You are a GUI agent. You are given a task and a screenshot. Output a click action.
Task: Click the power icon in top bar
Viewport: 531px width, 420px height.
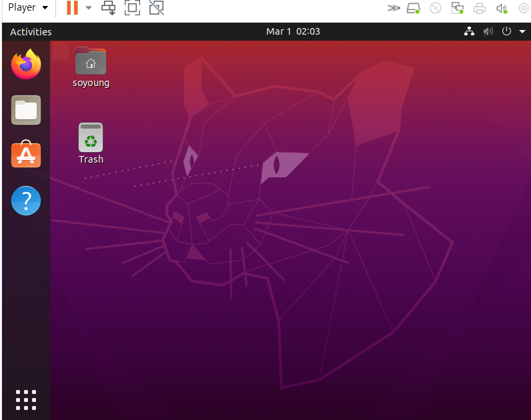tap(506, 31)
